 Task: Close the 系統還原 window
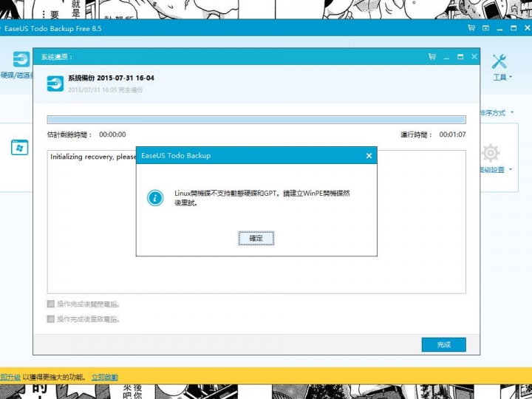[x=474, y=57]
